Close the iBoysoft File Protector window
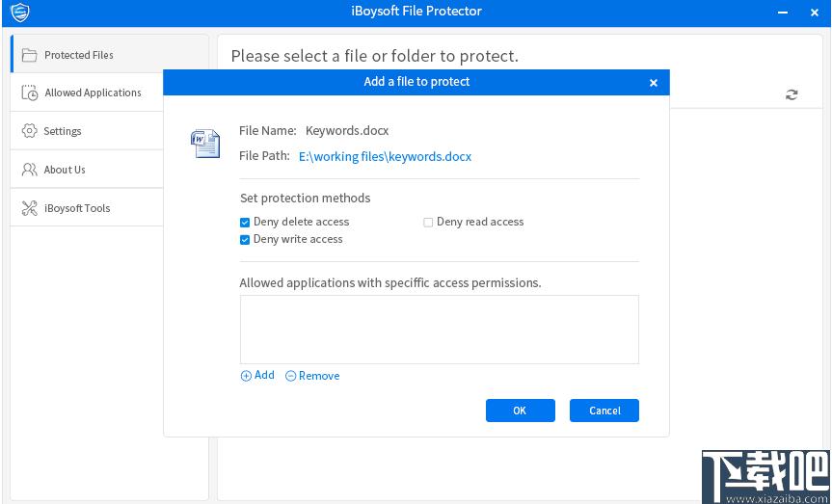The width and height of the screenshot is (832, 504). tap(815, 13)
